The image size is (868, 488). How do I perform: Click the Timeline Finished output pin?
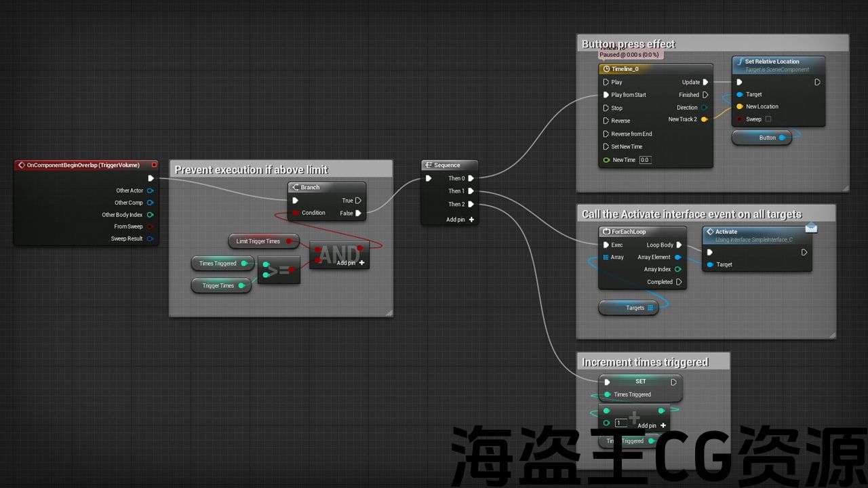click(705, 95)
